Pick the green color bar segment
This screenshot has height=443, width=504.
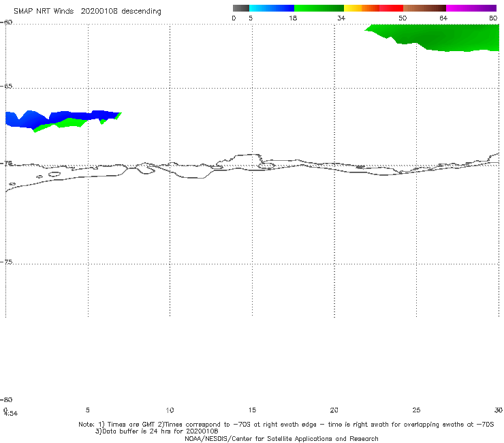point(319,8)
